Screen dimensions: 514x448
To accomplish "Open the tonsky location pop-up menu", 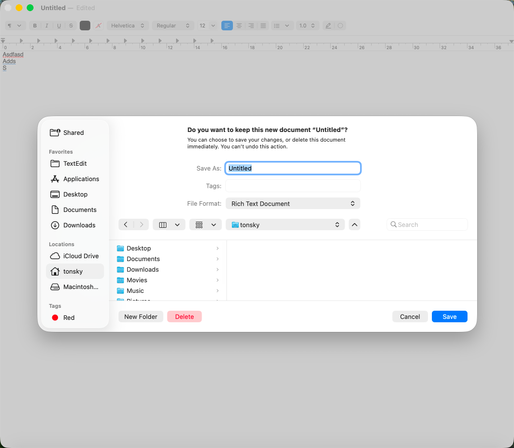I will pyautogui.click(x=285, y=225).
